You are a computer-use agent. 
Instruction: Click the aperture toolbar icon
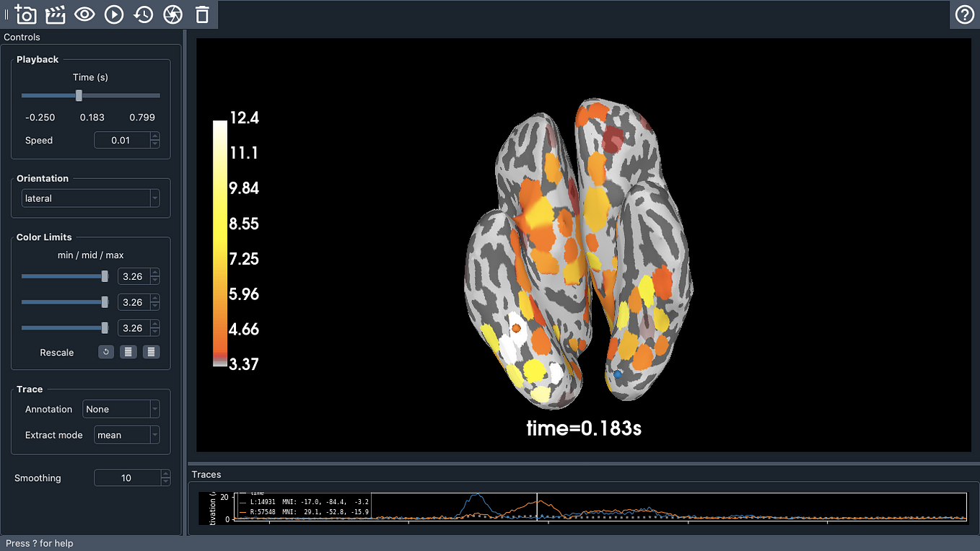pyautogui.click(x=172, y=14)
